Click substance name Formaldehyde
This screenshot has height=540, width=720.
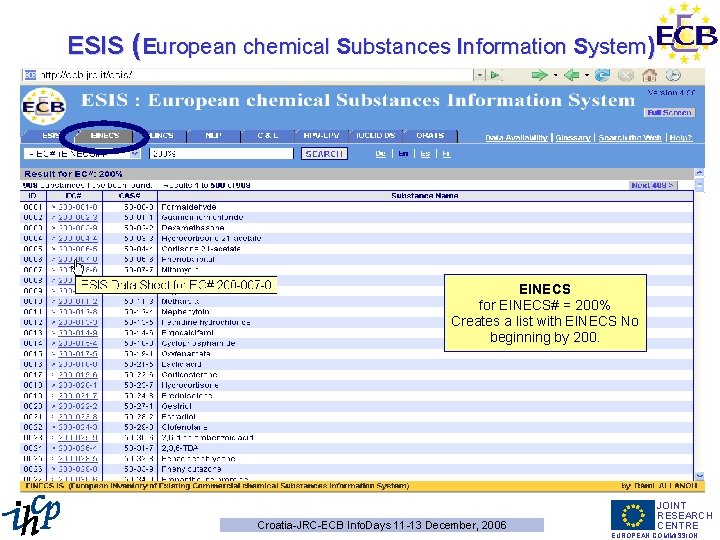189,207
